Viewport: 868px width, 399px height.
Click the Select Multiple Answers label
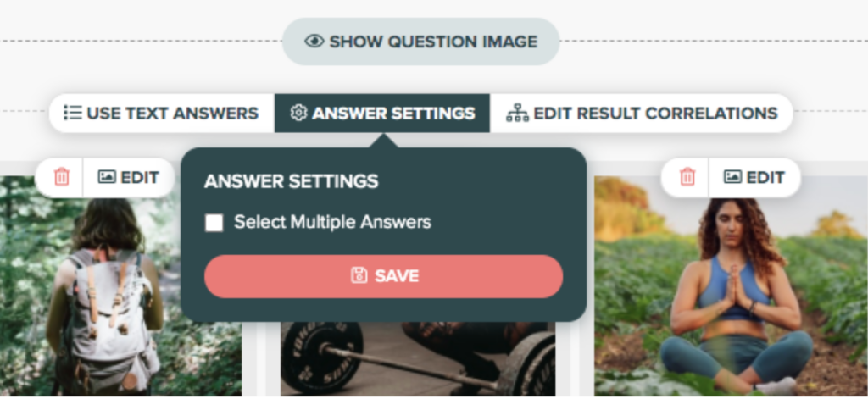[332, 223]
